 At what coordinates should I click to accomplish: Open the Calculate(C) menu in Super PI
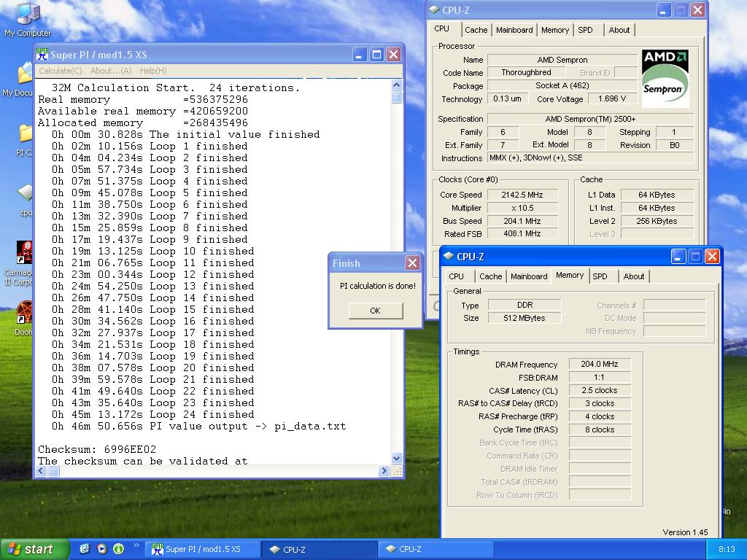pyautogui.click(x=60, y=71)
